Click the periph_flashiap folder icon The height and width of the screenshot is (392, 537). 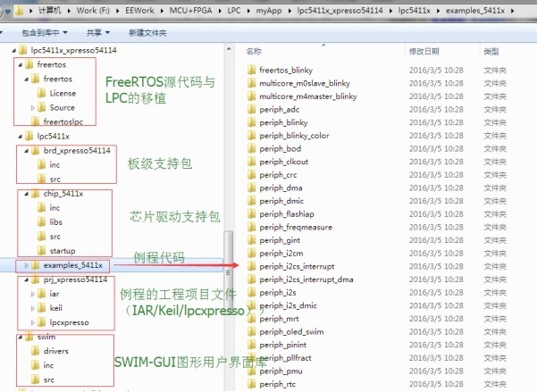click(251, 214)
